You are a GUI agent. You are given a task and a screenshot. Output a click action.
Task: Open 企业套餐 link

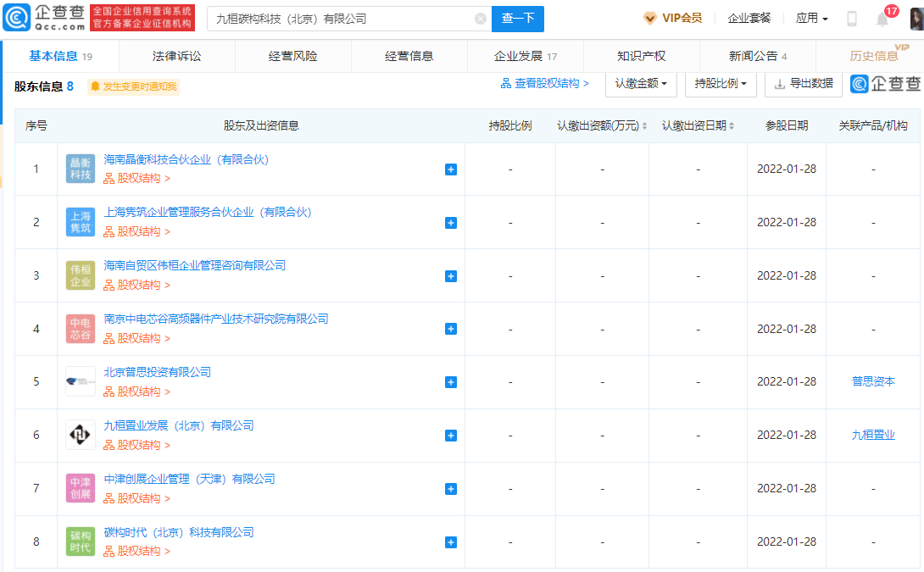(749, 19)
